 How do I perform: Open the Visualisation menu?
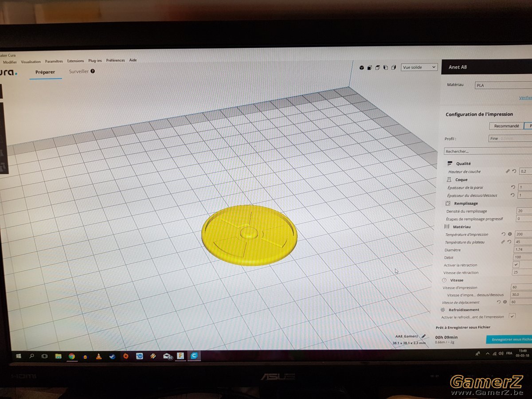pos(31,62)
